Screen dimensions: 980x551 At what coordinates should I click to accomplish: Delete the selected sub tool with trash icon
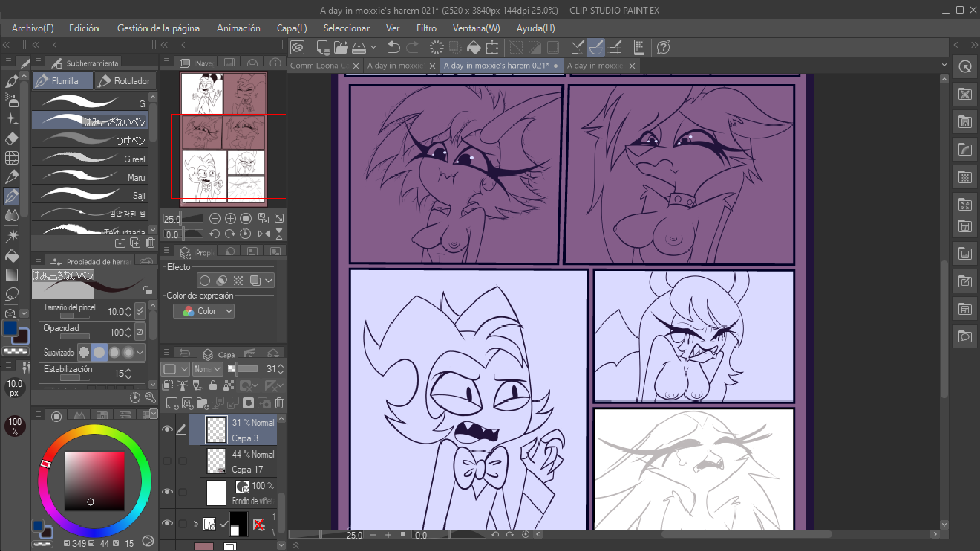[151, 243]
